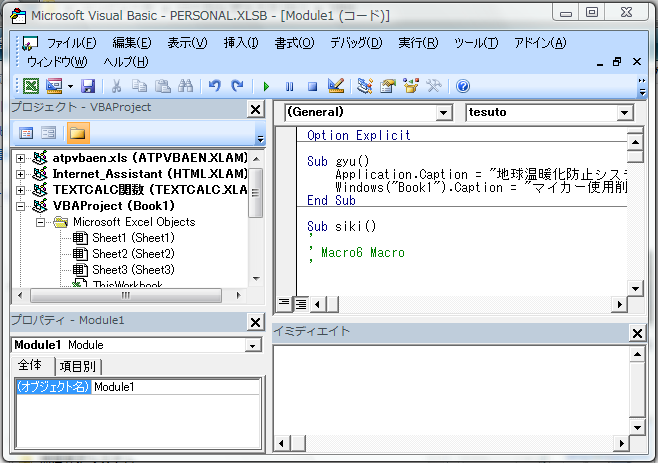
Task: Open the 表示(V) menu
Action: tap(187, 43)
